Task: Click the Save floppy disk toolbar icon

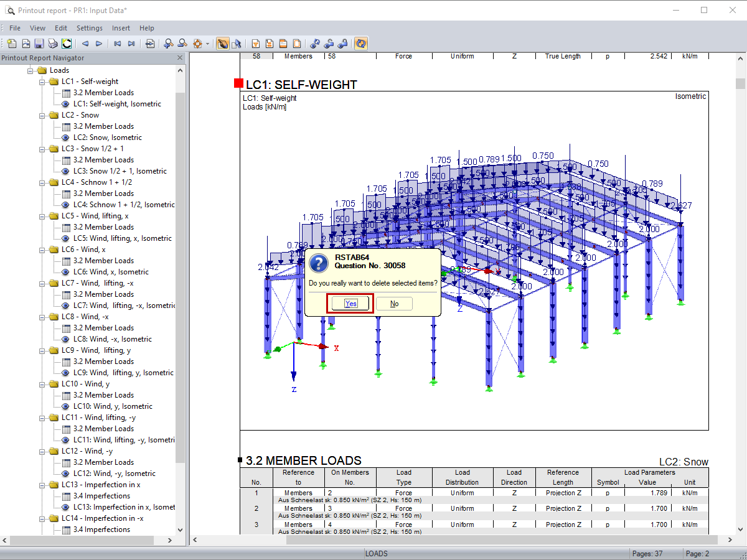Action: tap(39, 44)
